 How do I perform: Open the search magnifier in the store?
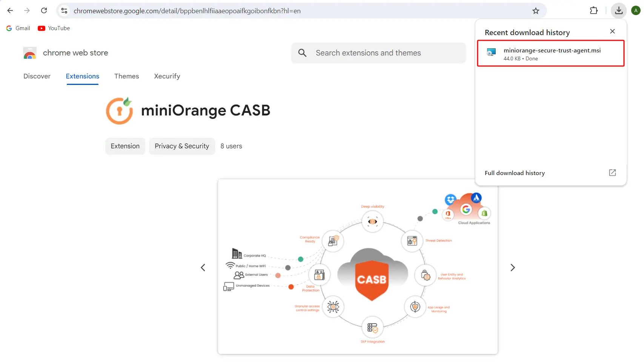point(302,53)
